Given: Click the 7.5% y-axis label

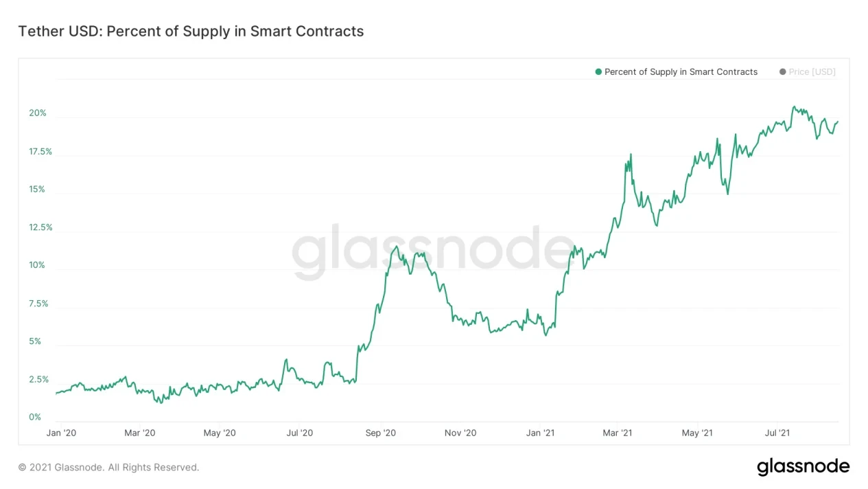Looking at the screenshot, I should [x=38, y=304].
